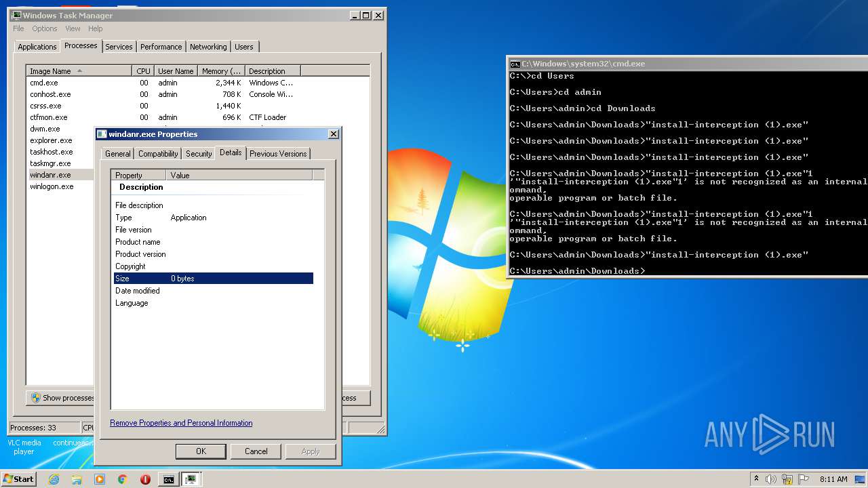Close the windanr.exe Properties dialog
This screenshot has width=868, height=488.
[333, 134]
